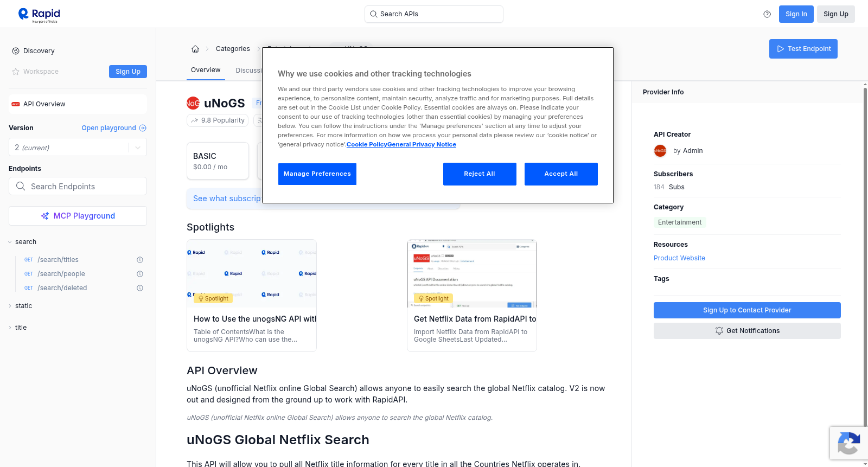Open the Categories breadcrumb

click(x=233, y=49)
